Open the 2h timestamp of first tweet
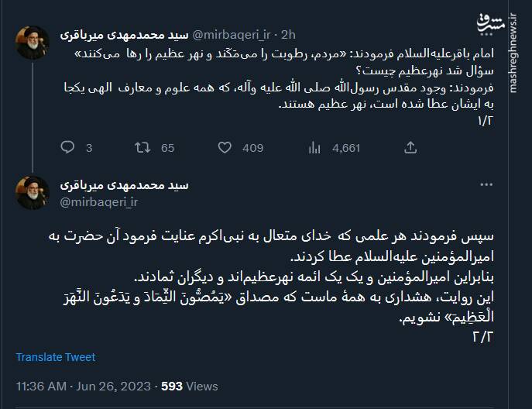The image size is (532, 409). click(x=289, y=35)
